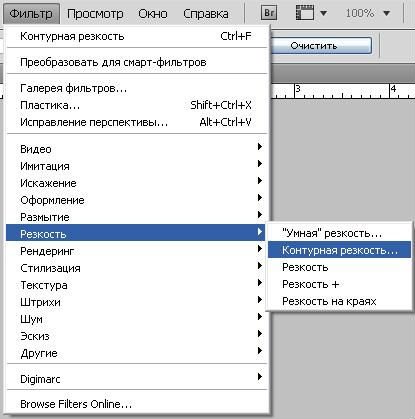Click the view extras layout icon
Screen dimensions: 415x419
(305, 13)
